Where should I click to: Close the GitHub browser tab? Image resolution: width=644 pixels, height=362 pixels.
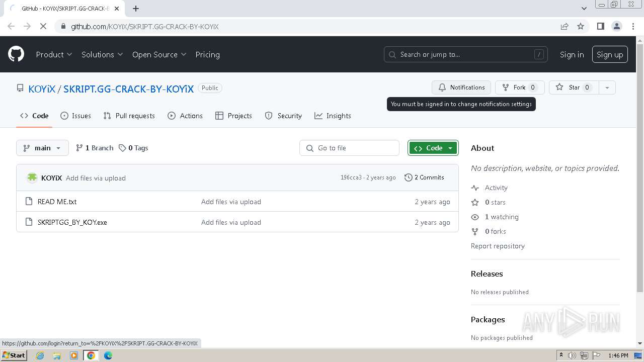(117, 9)
